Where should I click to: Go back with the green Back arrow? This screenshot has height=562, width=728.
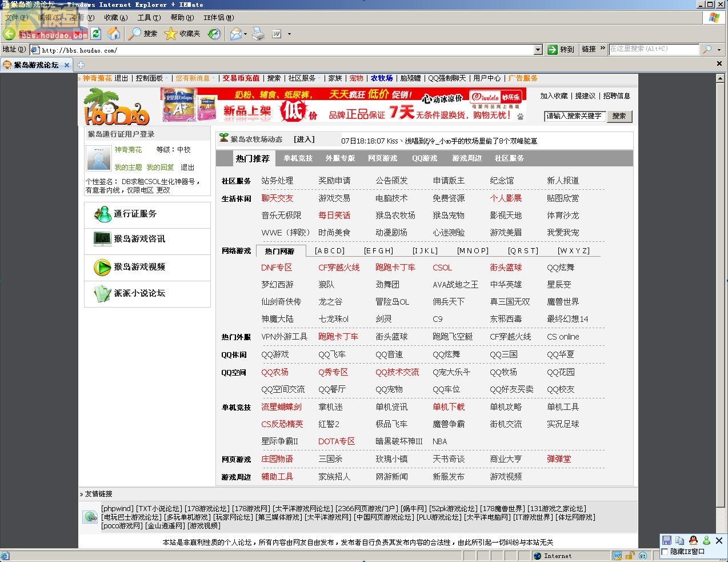tap(9, 34)
